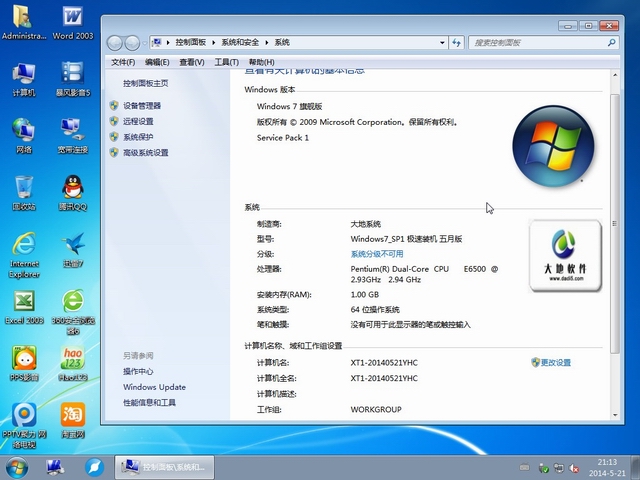Screen dimensions: 640x480
Task: Click the scrollbar down arrow
Action: click(615, 415)
